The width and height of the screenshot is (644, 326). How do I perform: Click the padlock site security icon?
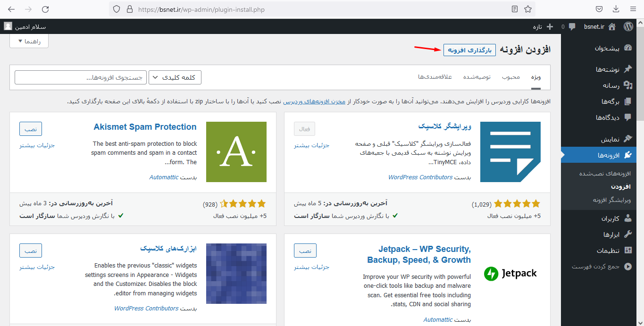(129, 9)
